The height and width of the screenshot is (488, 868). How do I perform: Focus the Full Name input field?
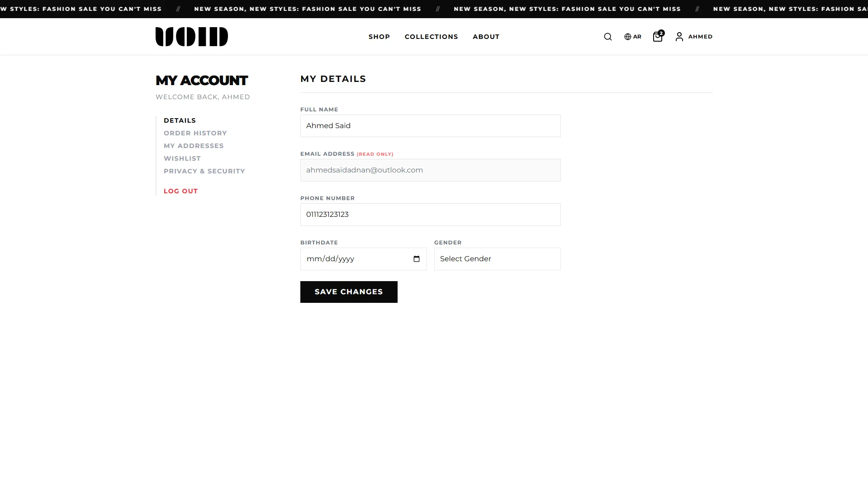click(430, 126)
